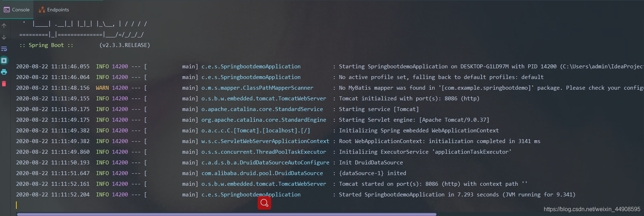644x216 pixels.
Task: Click timestamp '2020-08-22 11:11:52.204'
Action: (x=53, y=195)
